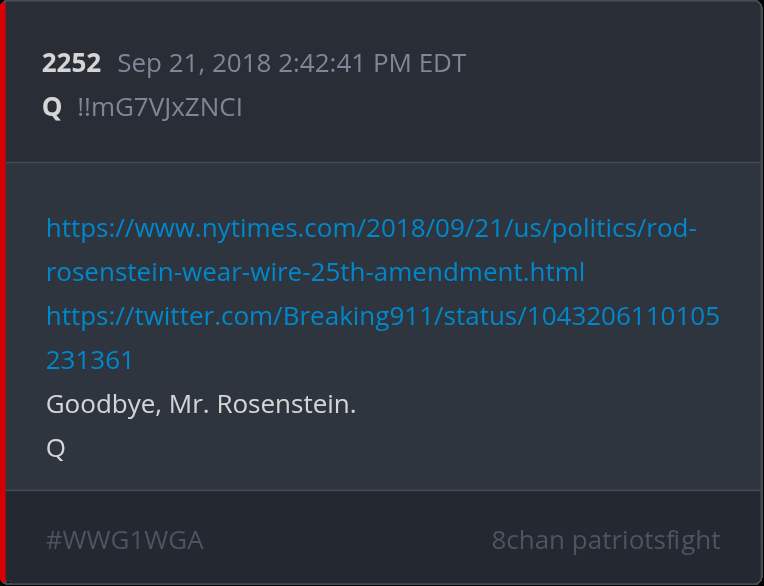The height and width of the screenshot is (586, 764).
Task: Open the nytimes.com Rosenstein article link
Action: point(371,229)
